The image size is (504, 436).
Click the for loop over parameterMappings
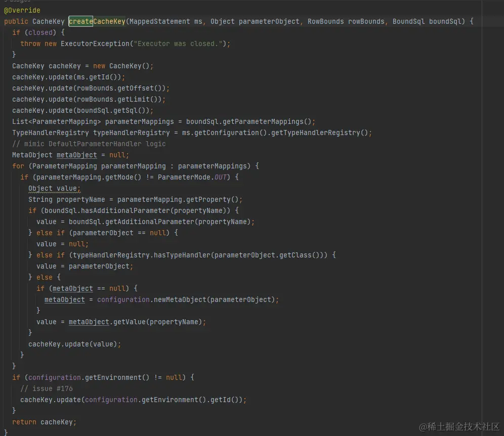coord(135,166)
